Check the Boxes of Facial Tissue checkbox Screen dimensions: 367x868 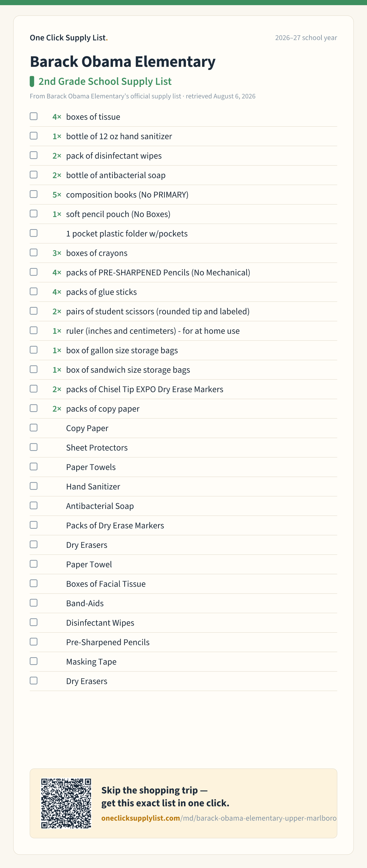(34, 583)
